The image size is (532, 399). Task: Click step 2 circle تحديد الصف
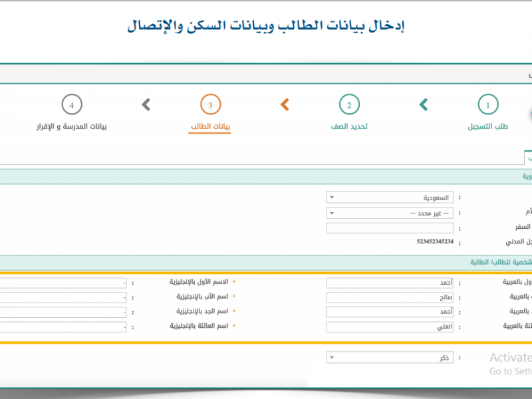[x=349, y=104]
